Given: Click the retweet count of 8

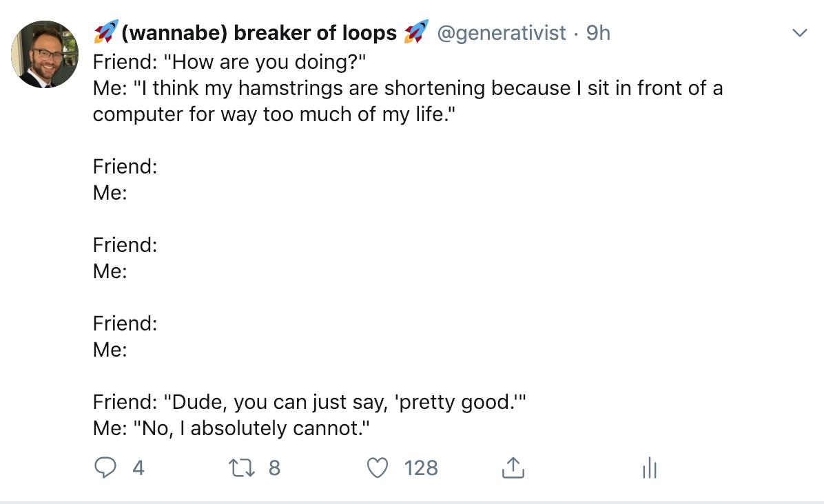Looking at the screenshot, I should (x=274, y=468).
